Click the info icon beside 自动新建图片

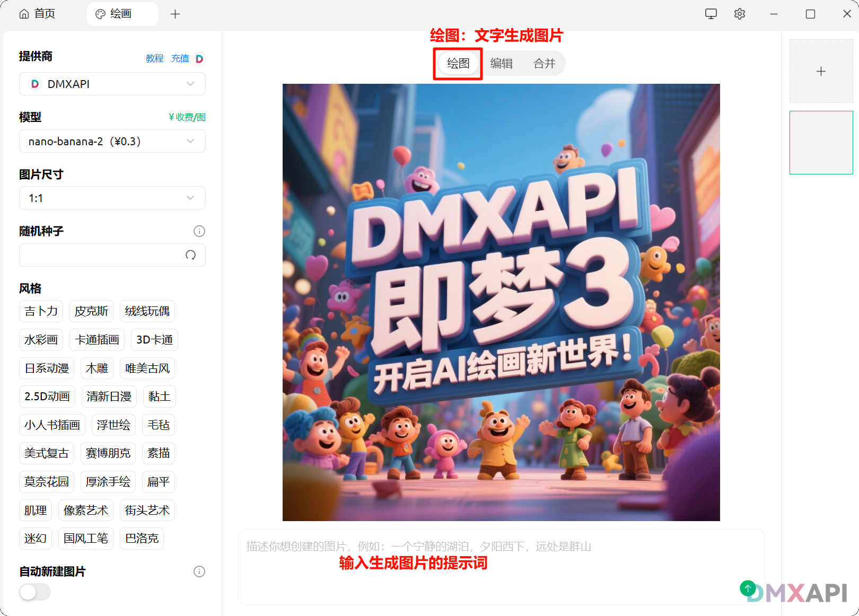tap(199, 571)
